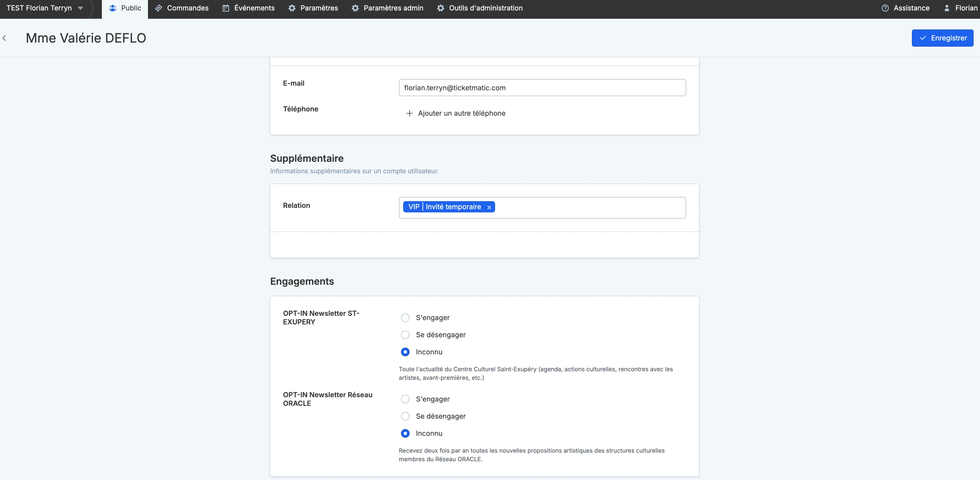The image size is (980, 480).
Task: Click the Paramètres admin gear icon
Action: pyautogui.click(x=355, y=8)
